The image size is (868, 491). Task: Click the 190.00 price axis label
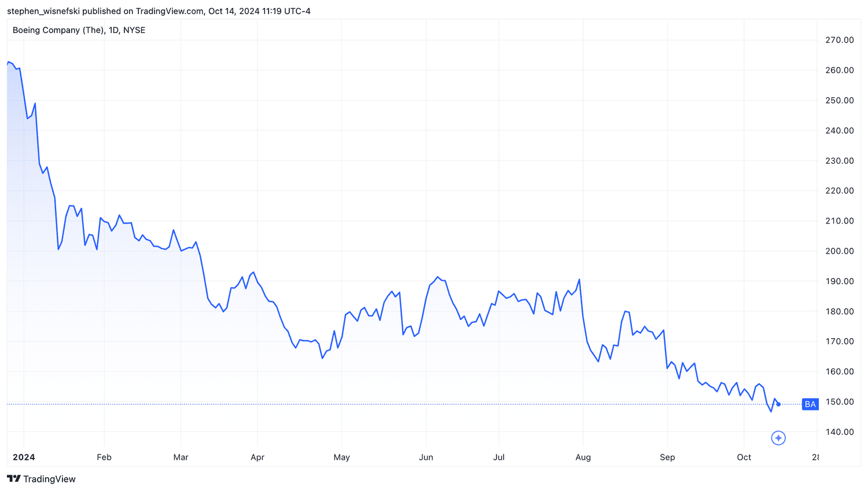point(839,281)
